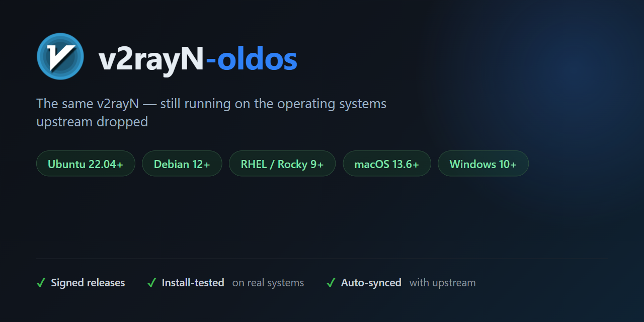Viewport: 644px width, 322px height.
Task: Select the Debian 12+ badge
Action: (182, 164)
